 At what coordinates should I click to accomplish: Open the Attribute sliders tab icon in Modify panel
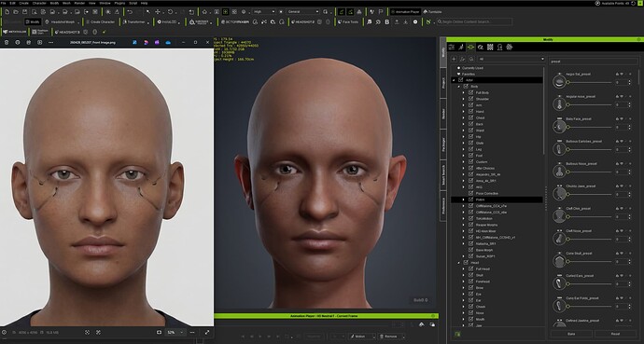coord(452,48)
